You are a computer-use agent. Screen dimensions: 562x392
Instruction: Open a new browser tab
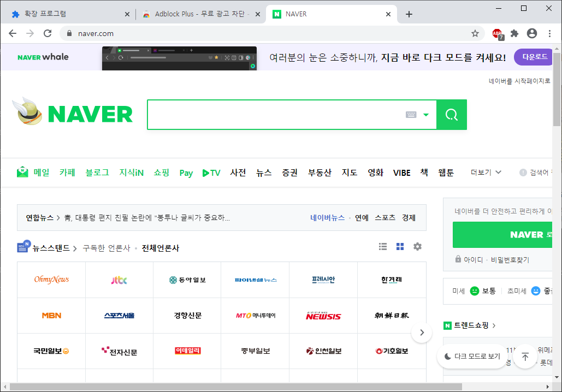click(409, 14)
